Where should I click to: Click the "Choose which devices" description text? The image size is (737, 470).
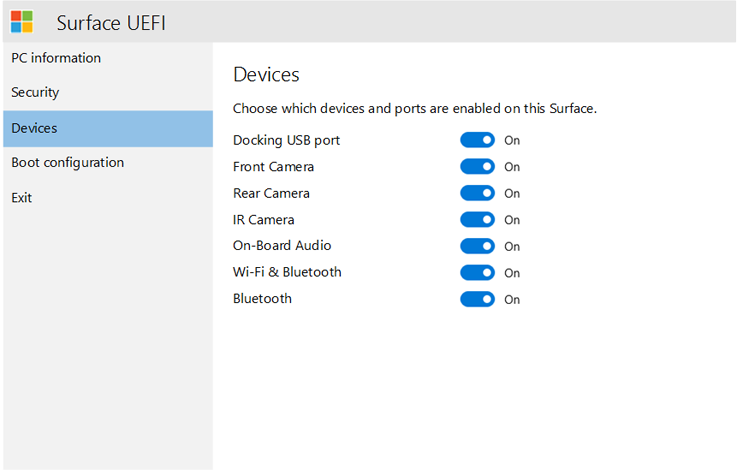pyautogui.click(x=414, y=108)
